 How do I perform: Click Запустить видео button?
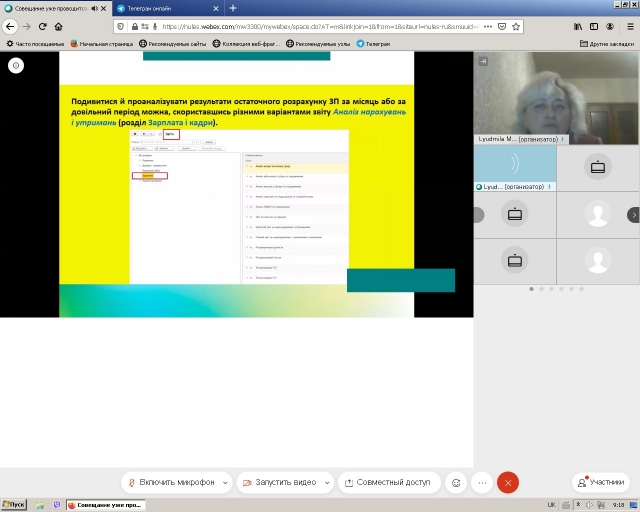(x=280, y=483)
